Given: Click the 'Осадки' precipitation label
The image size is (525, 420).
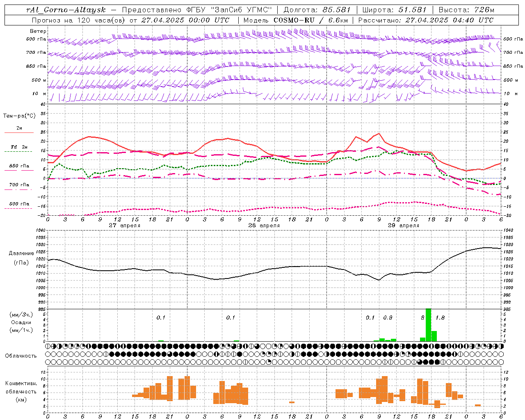Looking at the screenshot, I should click(21, 322).
